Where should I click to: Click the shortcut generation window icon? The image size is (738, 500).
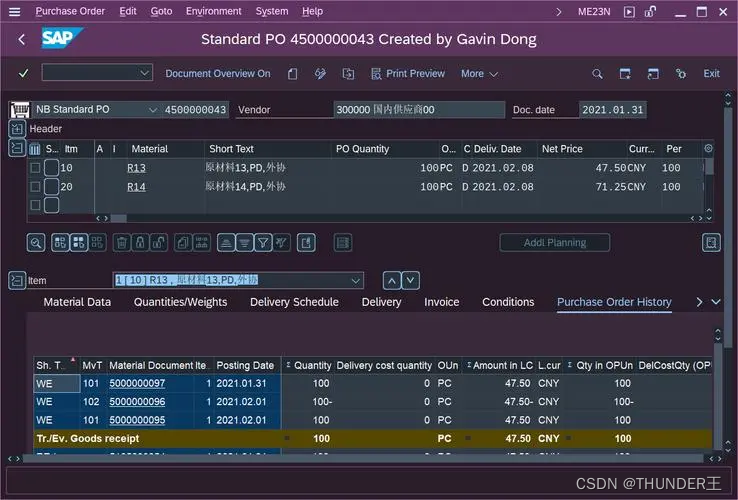coord(653,74)
